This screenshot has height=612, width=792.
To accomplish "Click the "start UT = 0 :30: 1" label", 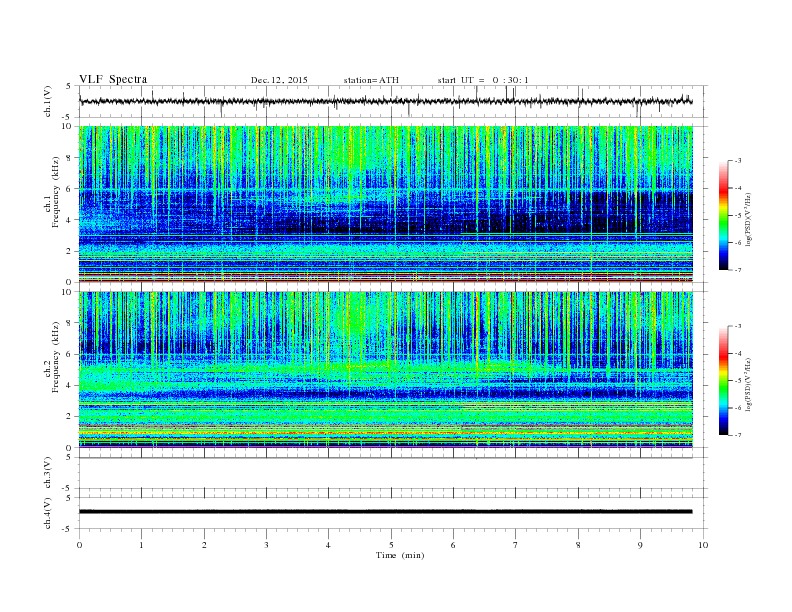I will pyautogui.click(x=483, y=80).
